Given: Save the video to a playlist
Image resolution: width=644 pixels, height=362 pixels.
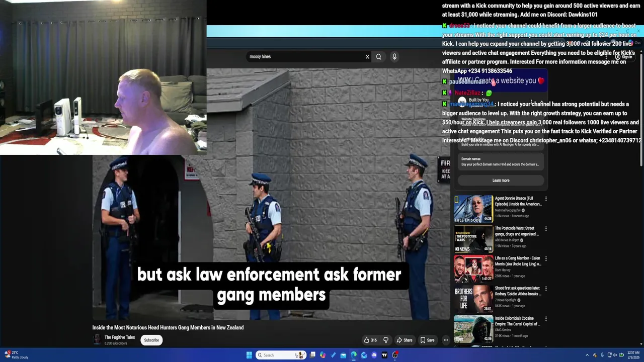Looking at the screenshot, I should (427, 340).
